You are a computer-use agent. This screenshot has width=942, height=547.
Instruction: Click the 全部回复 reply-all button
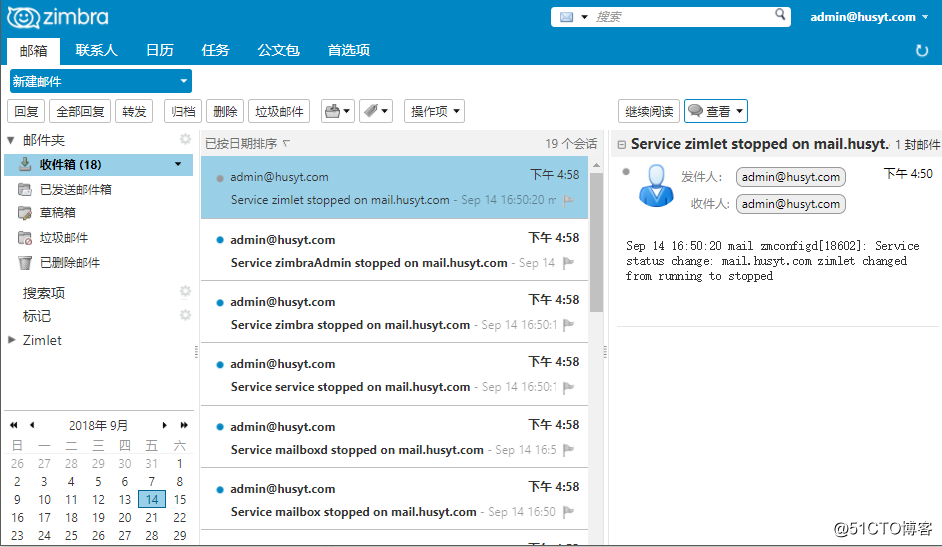pyautogui.click(x=80, y=111)
